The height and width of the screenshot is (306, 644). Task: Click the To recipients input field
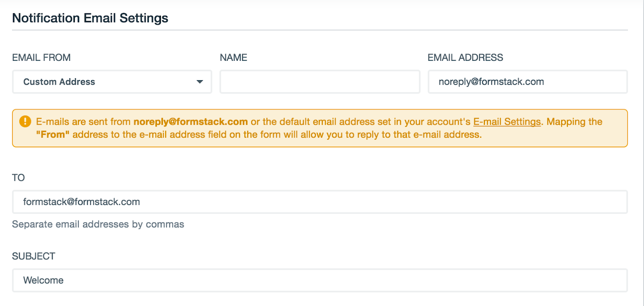(x=320, y=202)
